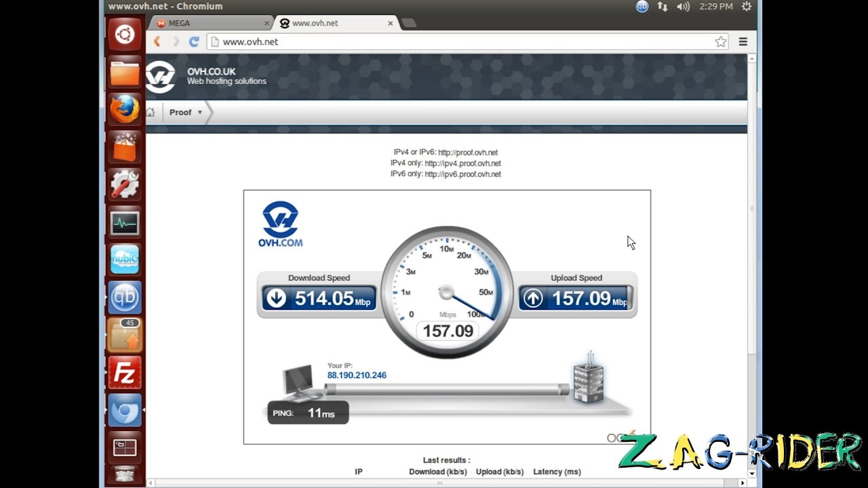
Task: Click the OVH.COM logo in speedtest
Action: (x=280, y=224)
